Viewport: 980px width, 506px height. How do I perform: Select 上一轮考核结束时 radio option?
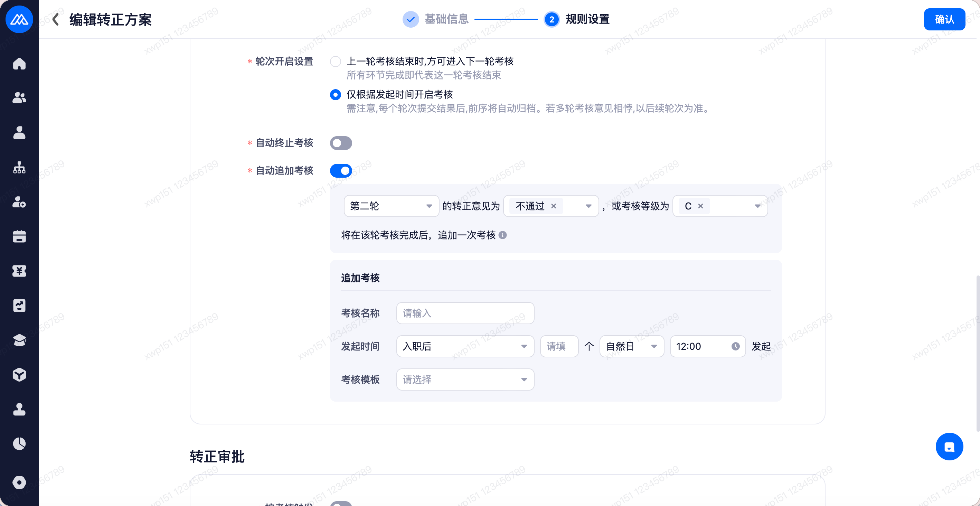pos(335,61)
